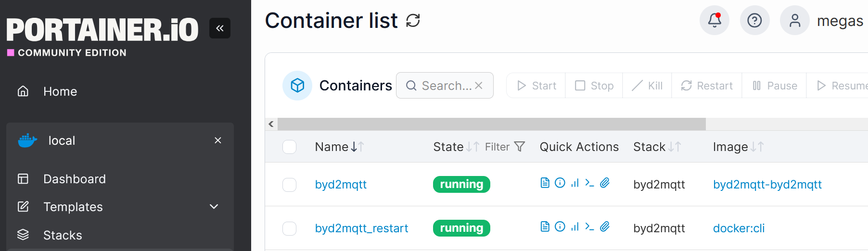Open the byd2mqtt-byd2mqtt image link
The image size is (868, 251).
pos(767,185)
